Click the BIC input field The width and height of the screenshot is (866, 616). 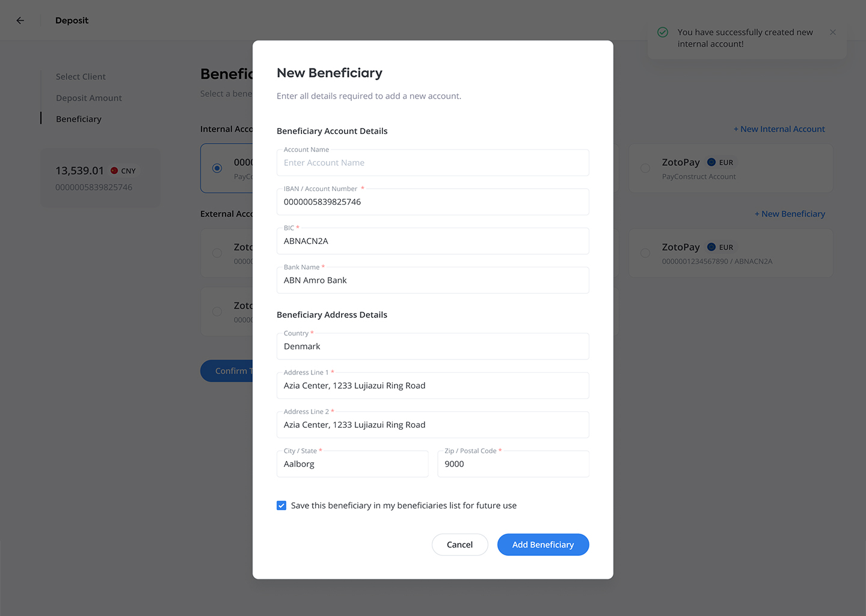click(433, 241)
